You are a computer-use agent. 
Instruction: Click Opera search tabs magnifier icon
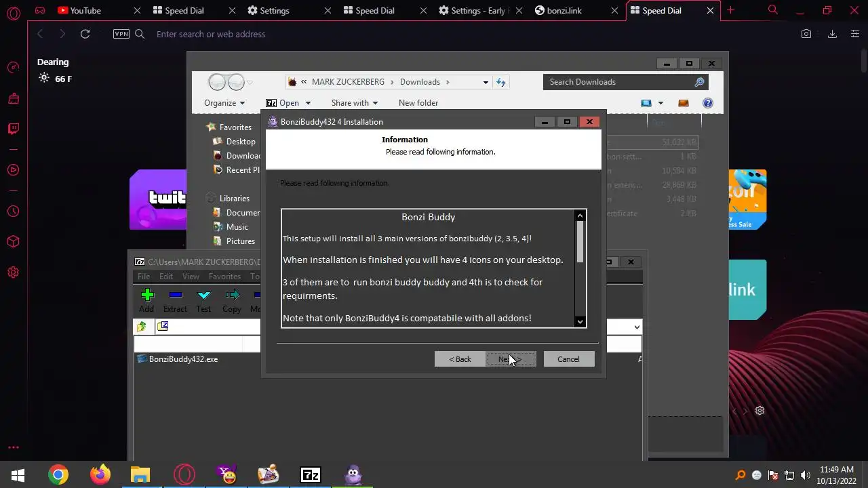[773, 10]
